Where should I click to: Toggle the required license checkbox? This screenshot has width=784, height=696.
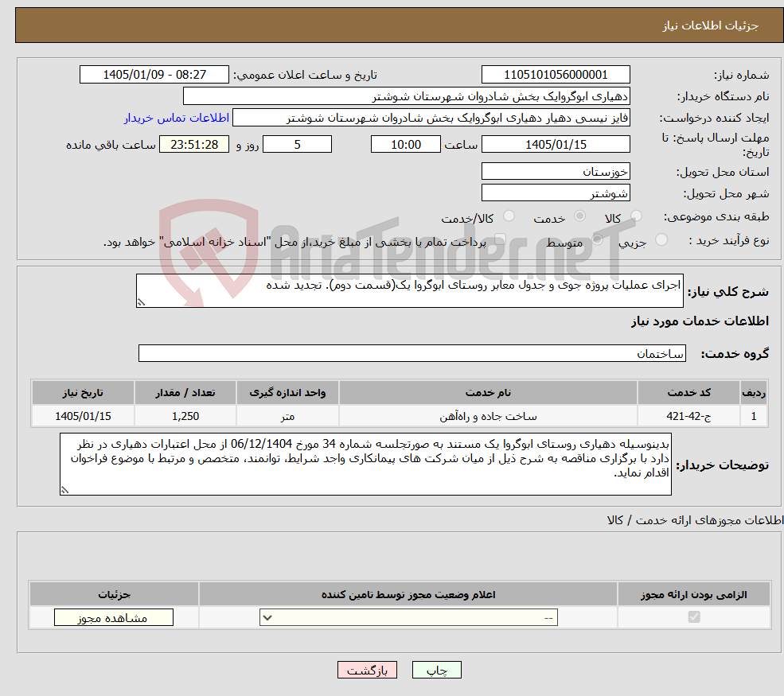pos(694,617)
